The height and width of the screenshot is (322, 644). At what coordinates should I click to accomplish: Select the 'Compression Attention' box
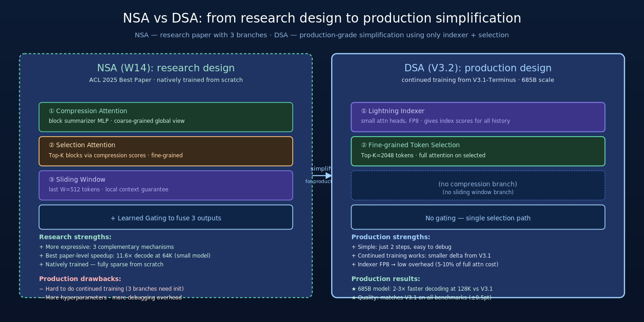(x=166, y=117)
